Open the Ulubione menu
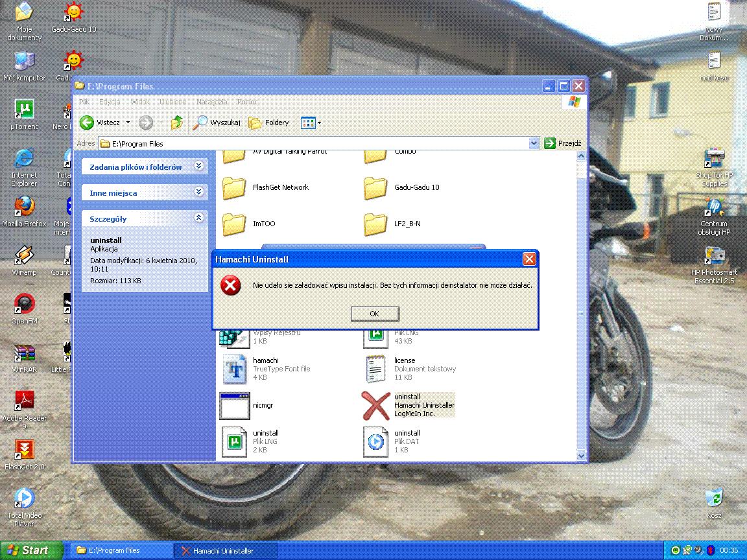Screen dimensions: 747x560 pos(173,101)
